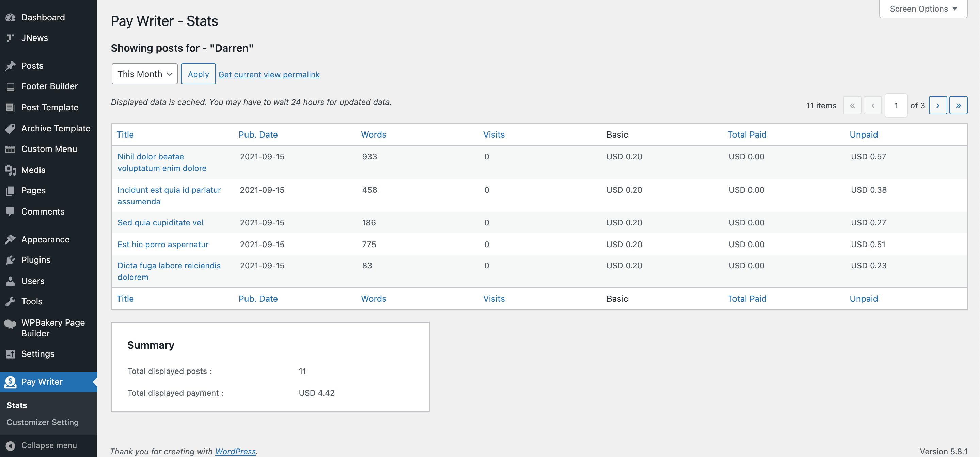Image resolution: width=980 pixels, height=457 pixels.
Task: Sort table by Words column header
Action: 373,134
